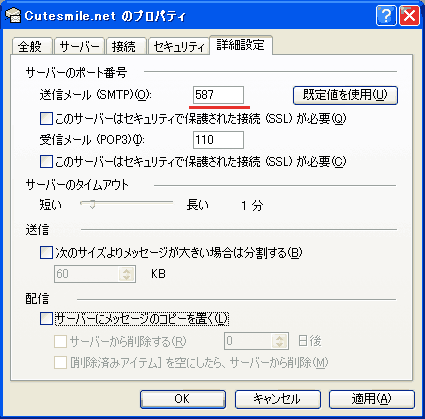The height and width of the screenshot is (419, 425).
Task: Click the help question mark button
Action: [x=386, y=15]
